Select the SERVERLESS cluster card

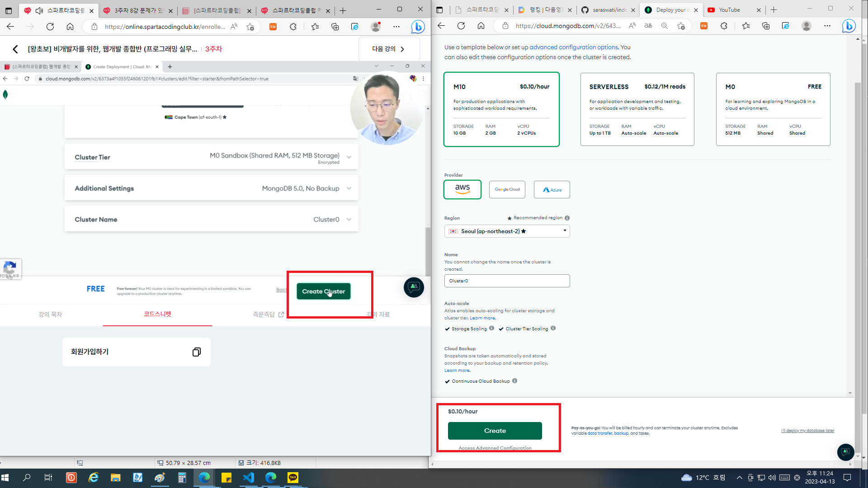[x=637, y=109]
